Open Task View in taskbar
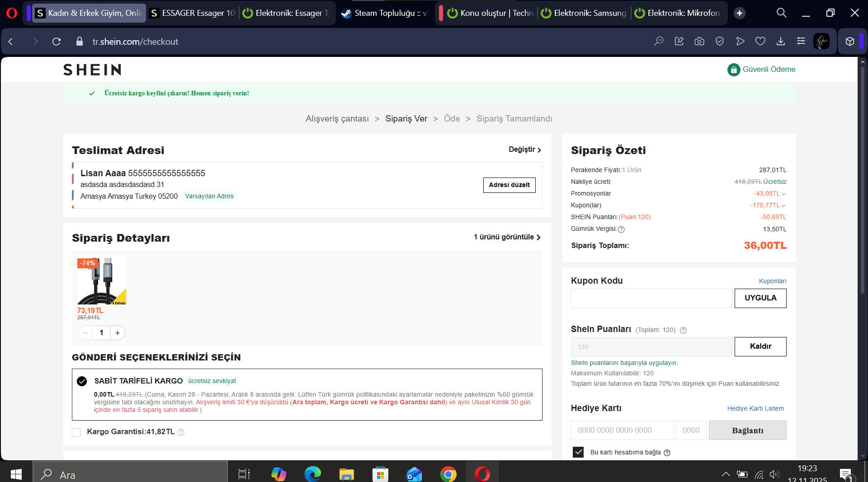Viewport: 868px width, 482px height. (244, 474)
